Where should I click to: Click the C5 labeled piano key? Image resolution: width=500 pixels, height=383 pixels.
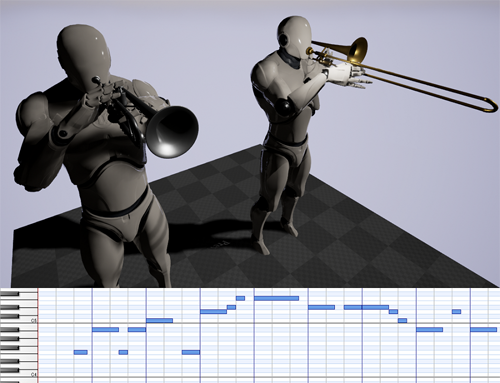point(19,320)
